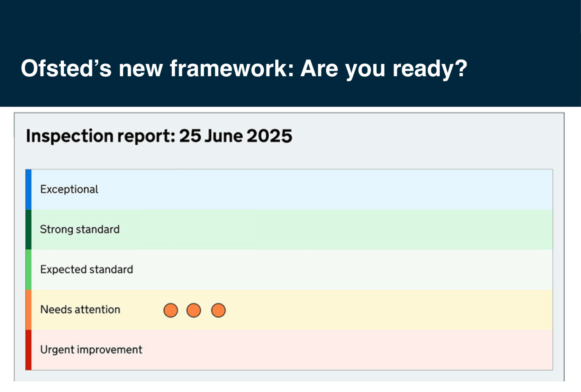Click the red bar beside Urgent improvement
The width and height of the screenshot is (581, 392).
click(x=28, y=350)
